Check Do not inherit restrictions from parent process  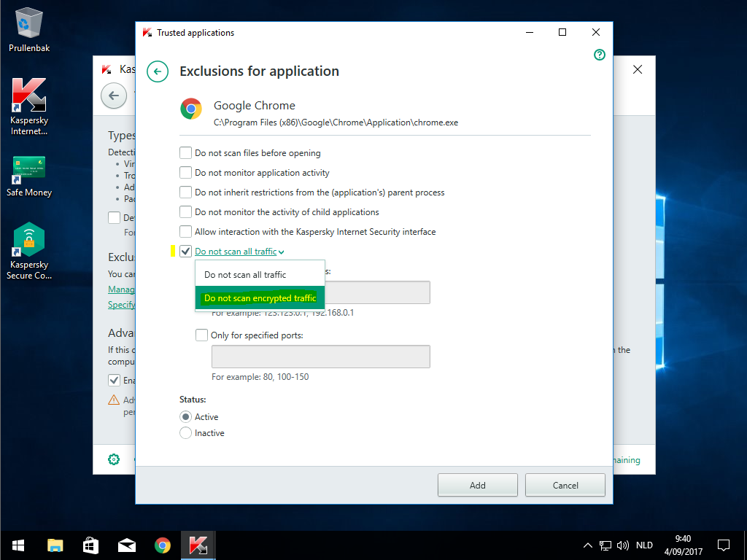[186, 192]
